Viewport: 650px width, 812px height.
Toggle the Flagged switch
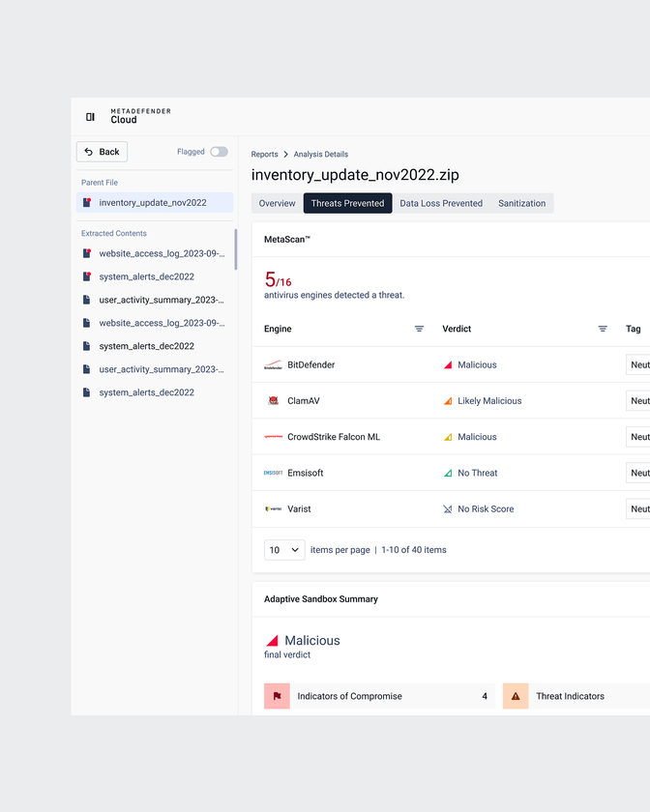219,152
